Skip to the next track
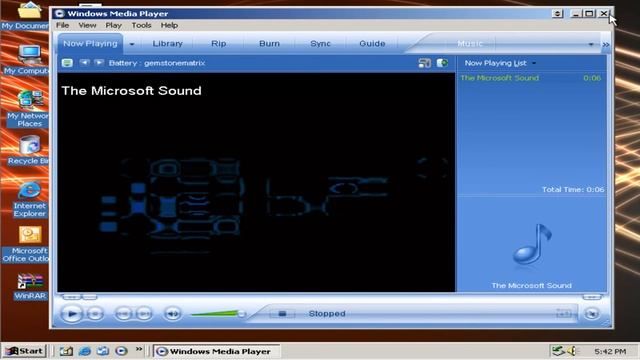The width and height of the screenshot is (640, 360). pos(144,313)
